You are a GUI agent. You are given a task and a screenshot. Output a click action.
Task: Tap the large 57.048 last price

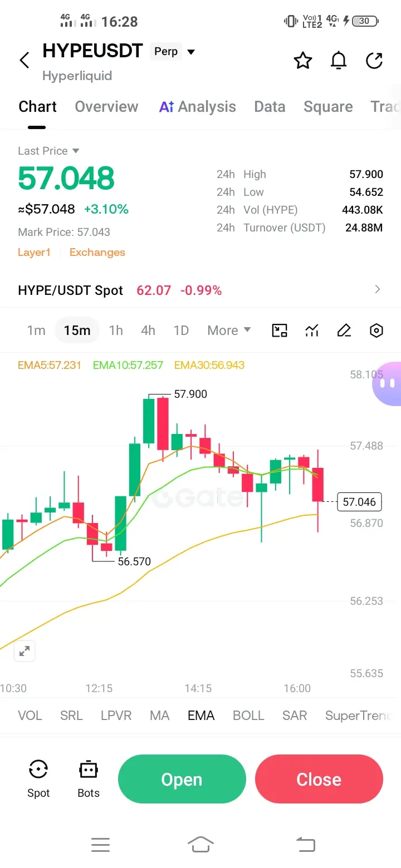point(66,178)
